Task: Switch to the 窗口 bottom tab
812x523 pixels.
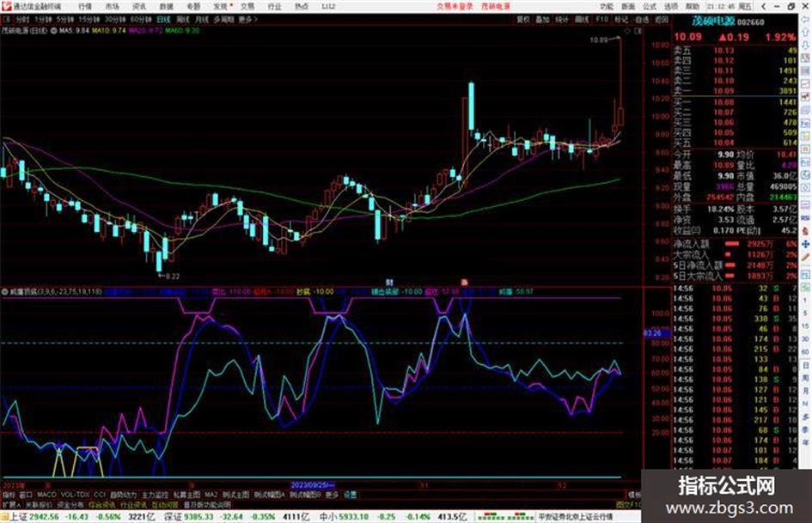Action: point(26,495)
